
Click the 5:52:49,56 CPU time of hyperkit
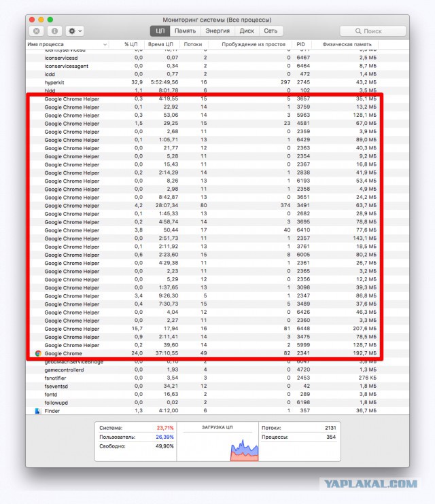pos(164,82)
